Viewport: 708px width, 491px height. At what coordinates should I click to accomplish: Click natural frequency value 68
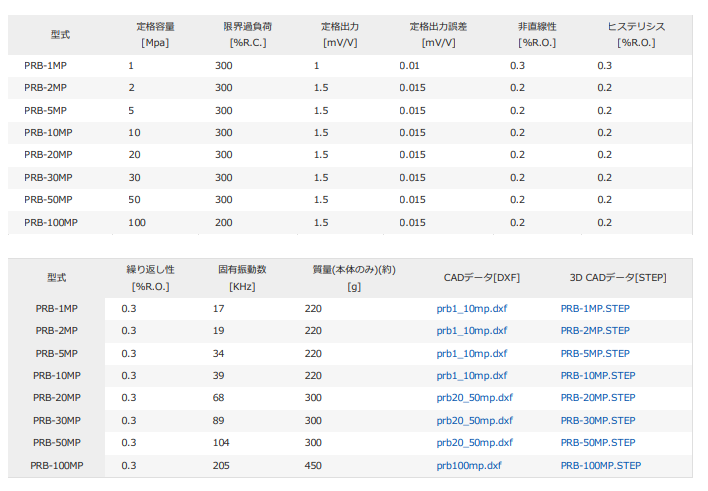[x=219, y=398]
